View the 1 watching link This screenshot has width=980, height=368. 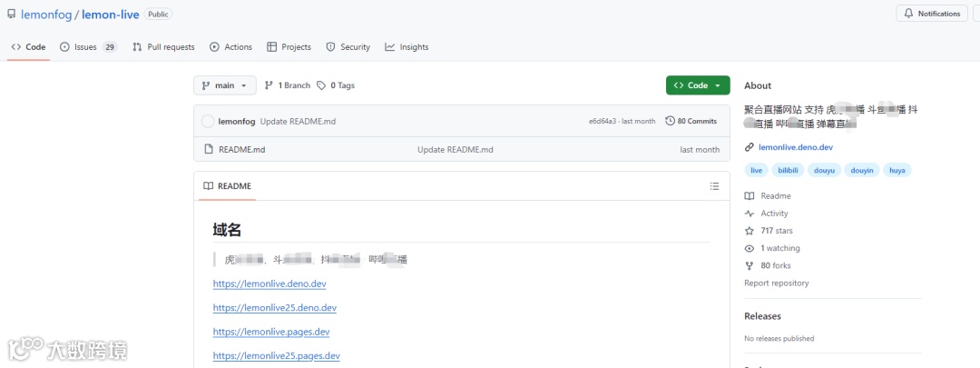(x=780, y=248)
